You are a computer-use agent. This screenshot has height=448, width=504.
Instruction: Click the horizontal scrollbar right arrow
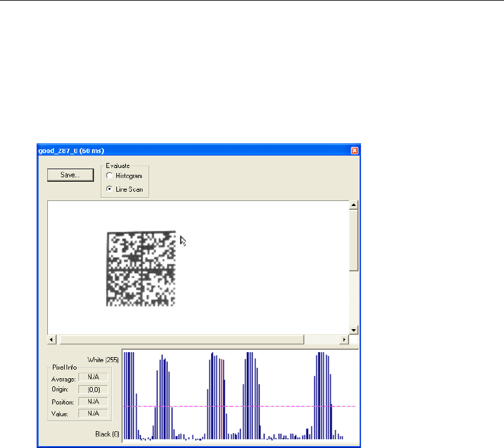point(344,340)
